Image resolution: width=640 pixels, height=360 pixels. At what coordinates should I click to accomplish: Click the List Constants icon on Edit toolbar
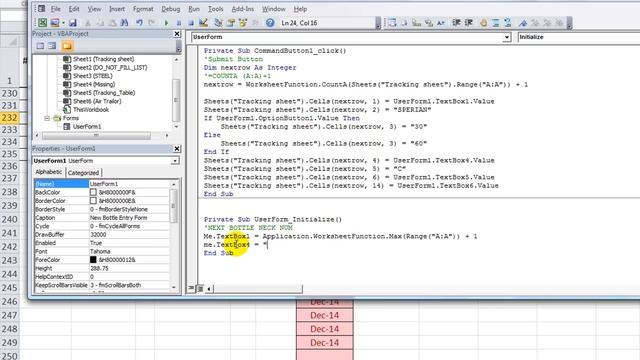pos(404,23)
